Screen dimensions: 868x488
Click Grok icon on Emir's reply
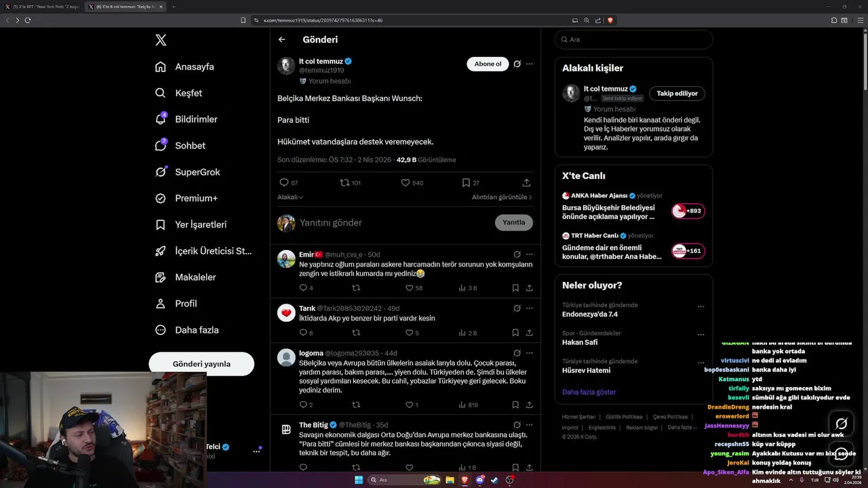517,254
